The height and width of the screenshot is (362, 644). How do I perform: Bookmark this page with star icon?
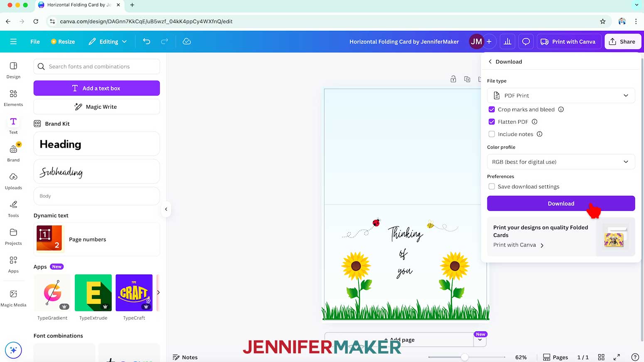(x=603, y=21)
